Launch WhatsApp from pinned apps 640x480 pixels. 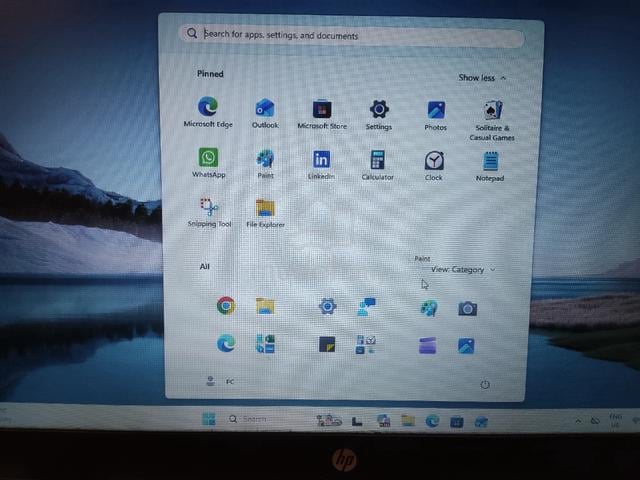[209, 163]
